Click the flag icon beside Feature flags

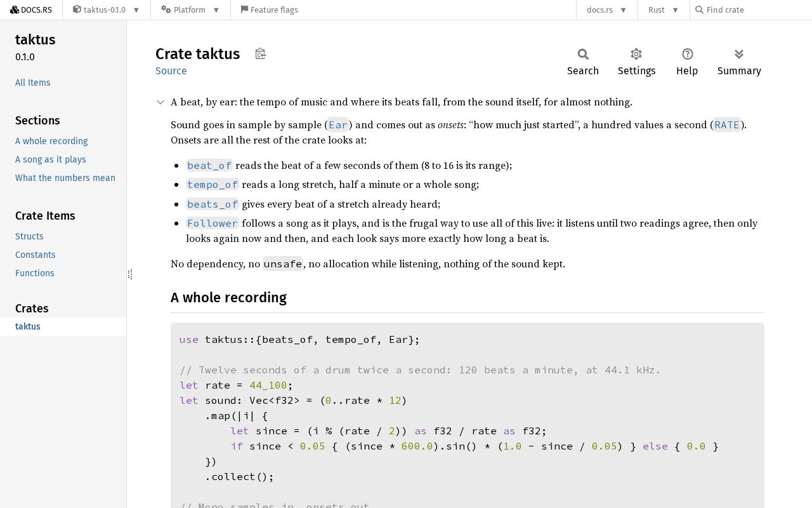coord(244,10)
